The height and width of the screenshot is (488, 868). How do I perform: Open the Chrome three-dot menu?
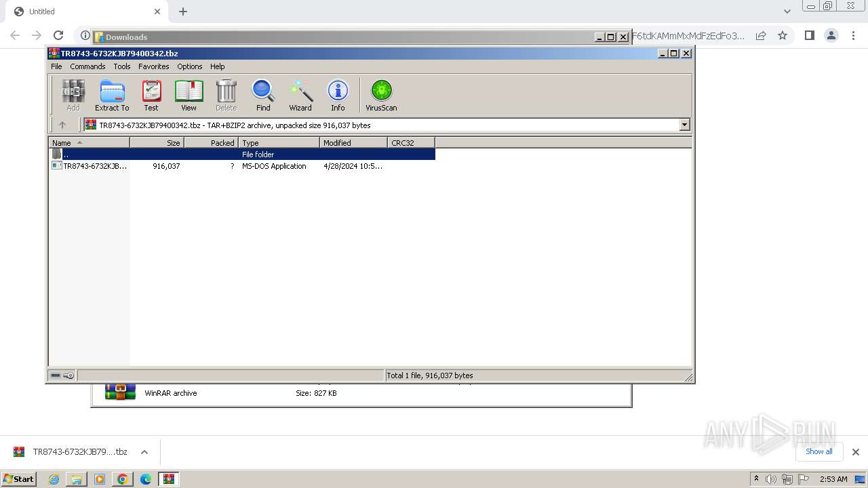click(853, 35)
